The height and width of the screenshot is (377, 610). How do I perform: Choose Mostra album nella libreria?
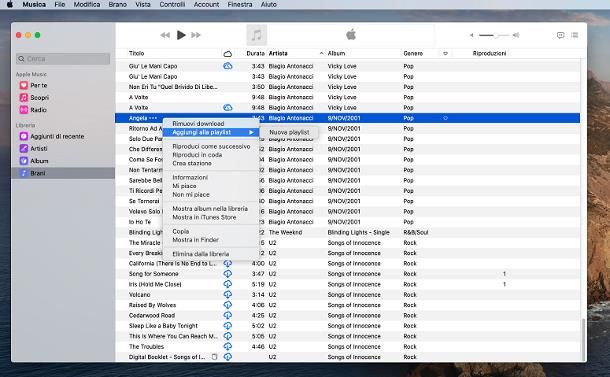(x=210, y=209)
